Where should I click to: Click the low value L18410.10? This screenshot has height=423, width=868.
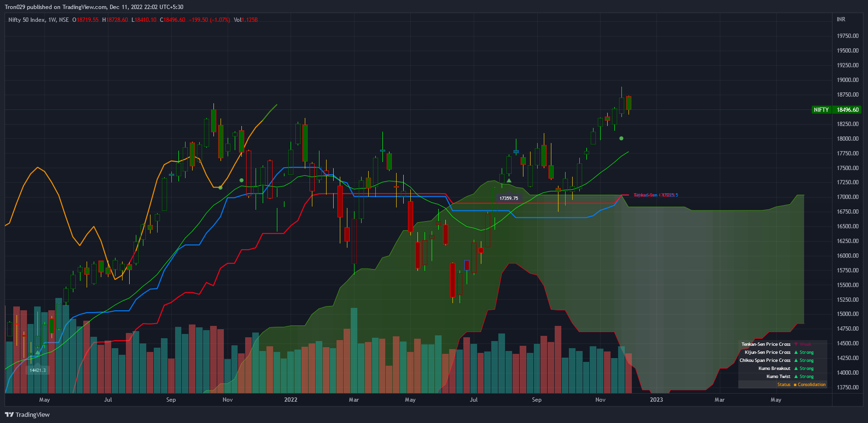(x=144, y=20)
